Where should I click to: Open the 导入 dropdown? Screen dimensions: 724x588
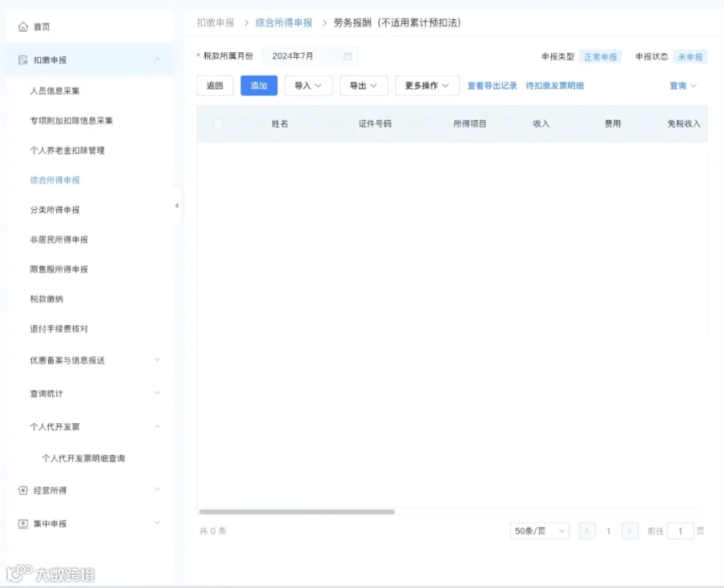pos(308,86)
